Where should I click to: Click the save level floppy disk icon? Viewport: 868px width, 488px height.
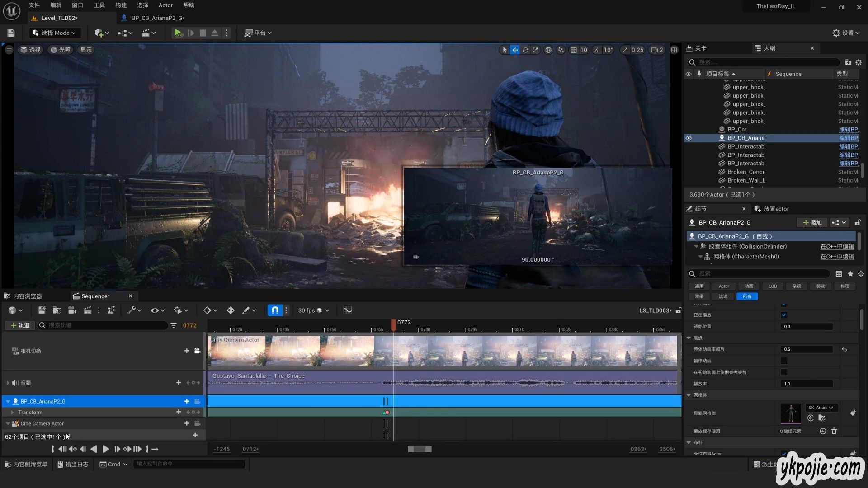tap(11, 33)
